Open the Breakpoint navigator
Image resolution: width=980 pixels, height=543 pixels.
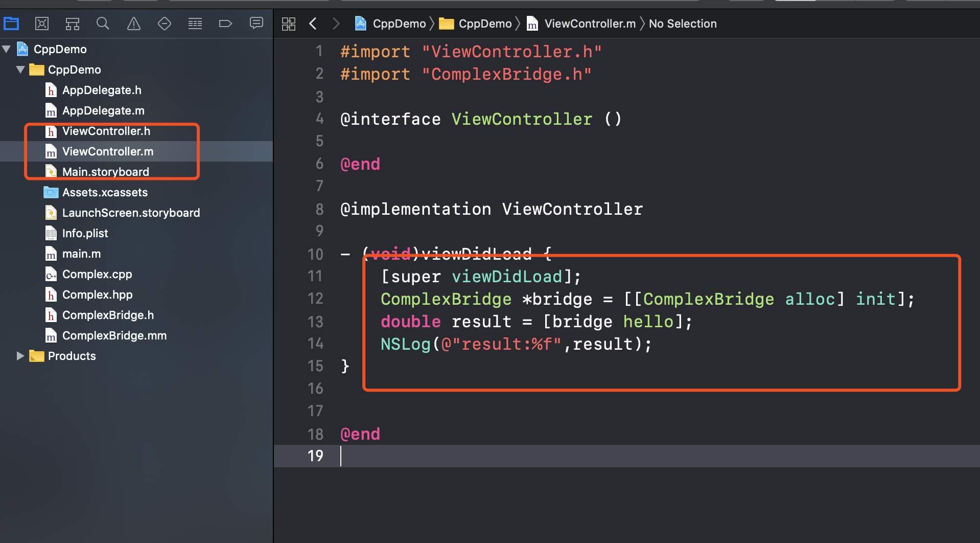pyautogui.click(x=225, y=24)
